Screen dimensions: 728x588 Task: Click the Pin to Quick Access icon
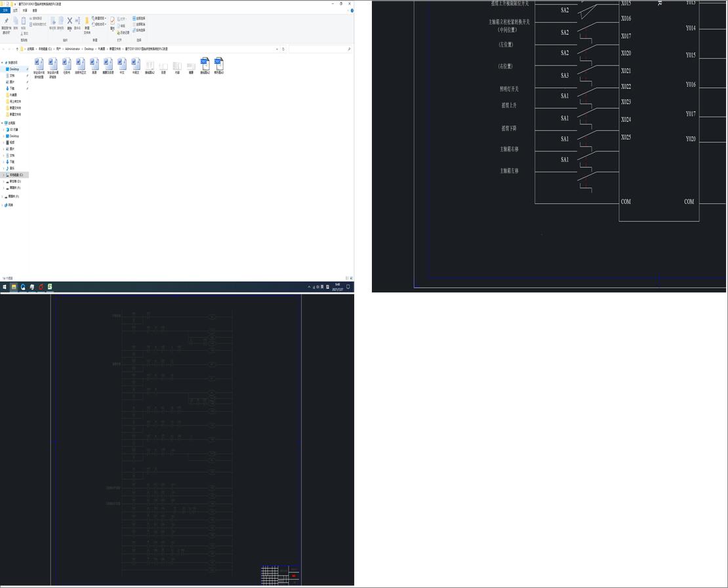[x=6, y=23]
